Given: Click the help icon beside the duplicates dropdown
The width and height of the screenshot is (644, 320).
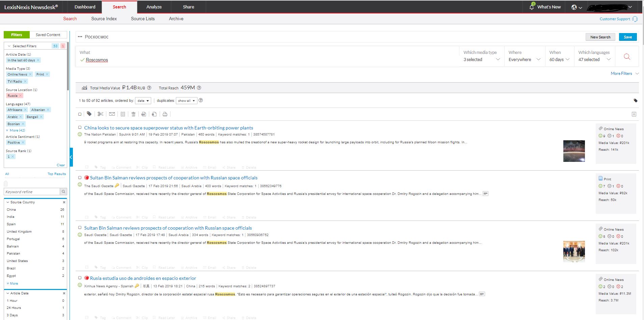Looking at the screenshot, I should tap(201, 100).
